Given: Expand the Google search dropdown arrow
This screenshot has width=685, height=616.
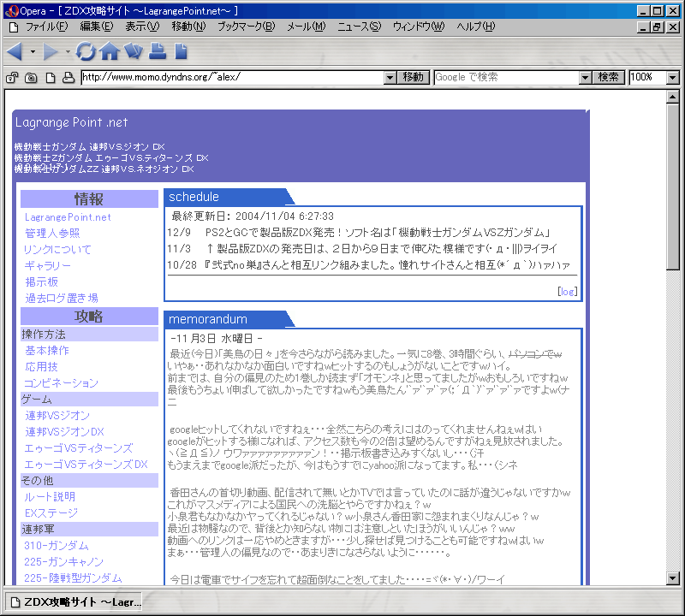Looking at the screenshot, I should [586, 78].
